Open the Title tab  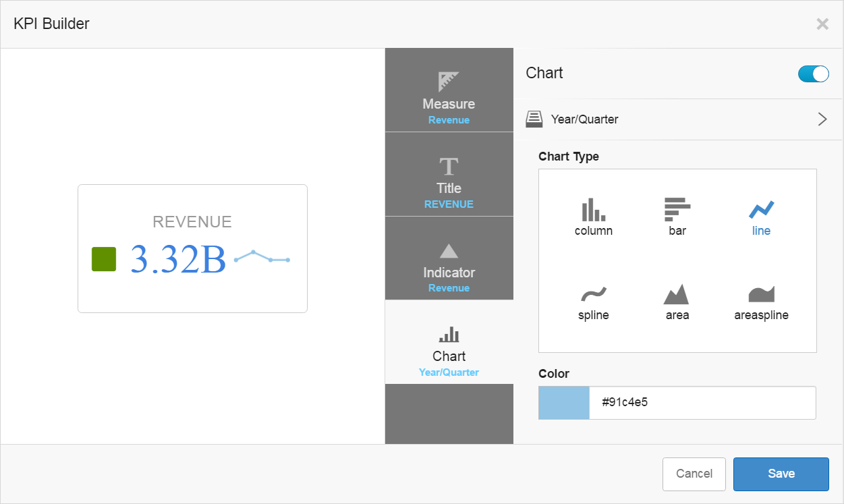click(449, 174)
